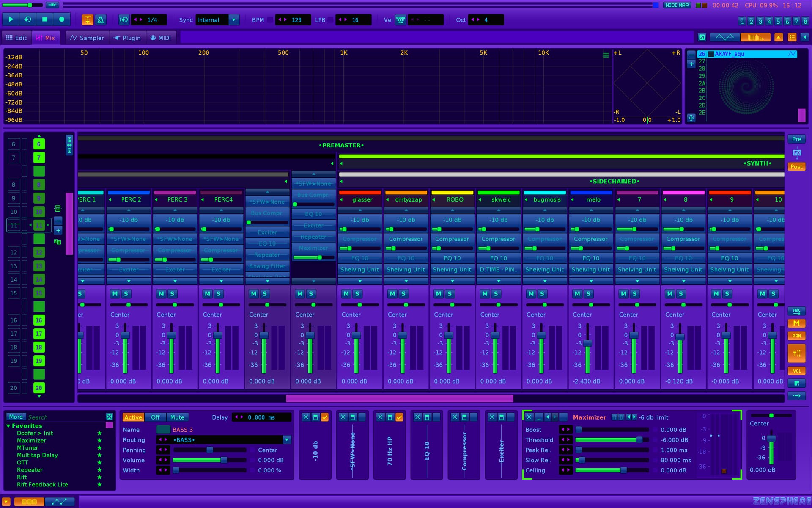Show the scopes waveform view
The height and width of the screenshot is (508, 812).
coord(725,37)
